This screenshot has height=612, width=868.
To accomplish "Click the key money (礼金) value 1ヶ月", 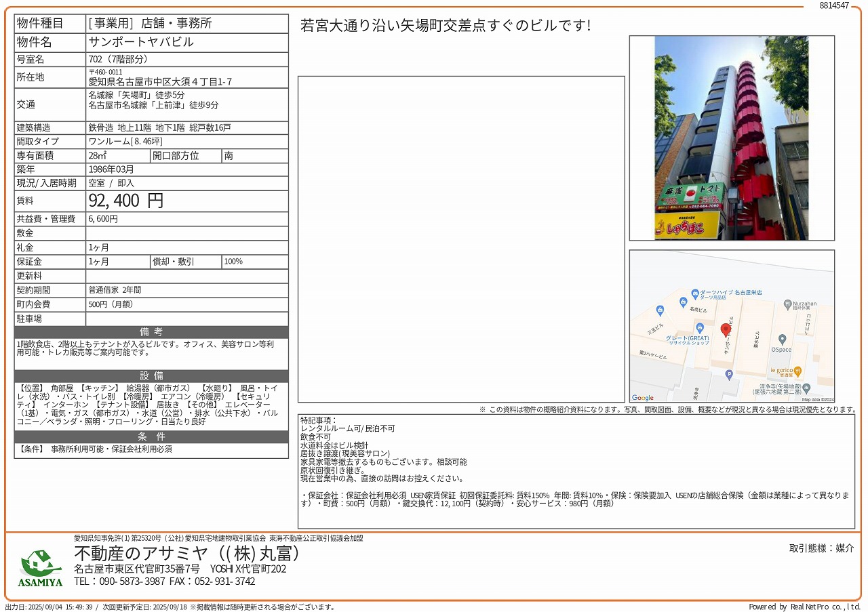I will [x=99, y=247].
